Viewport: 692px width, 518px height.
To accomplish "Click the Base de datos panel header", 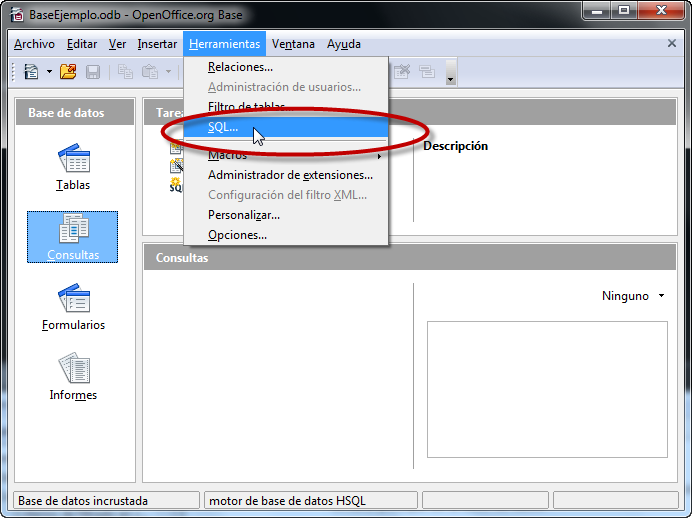I will point(75,113).
